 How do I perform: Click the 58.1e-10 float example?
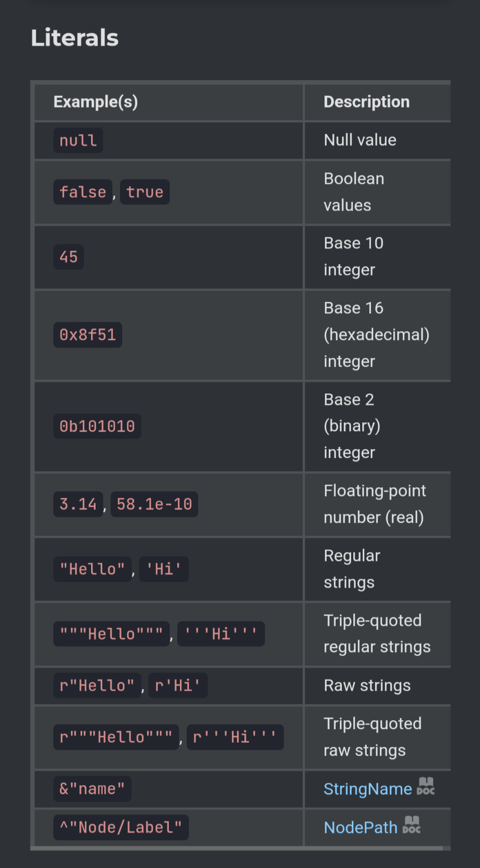(154, 505)
